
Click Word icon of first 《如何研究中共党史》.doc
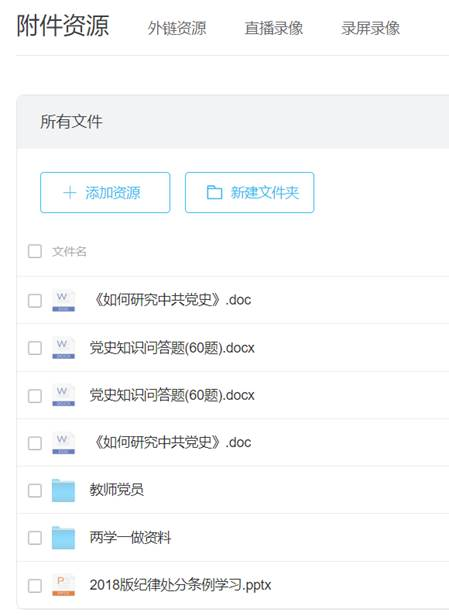coord(63,301)
